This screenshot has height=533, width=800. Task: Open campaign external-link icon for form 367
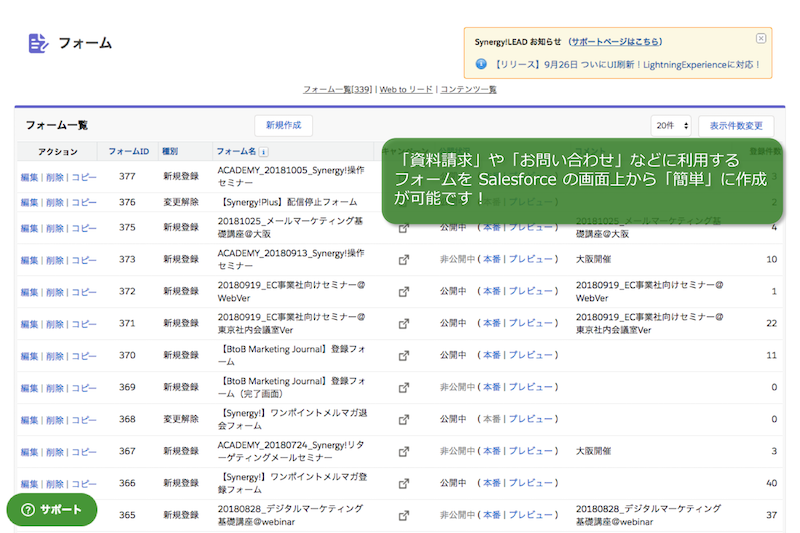pos(404,451)
